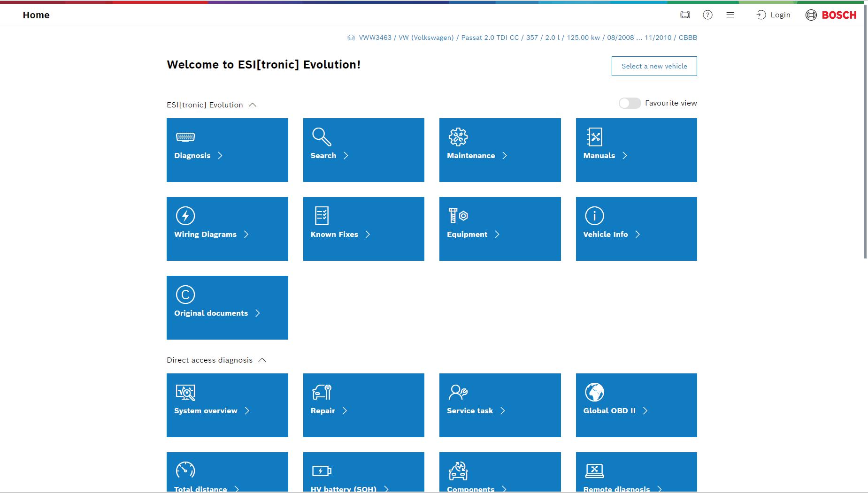Open the VW Passat vehicle breadcrumb link
The height and width of the screenshot is (493, 868).
(x=528, y=38)
